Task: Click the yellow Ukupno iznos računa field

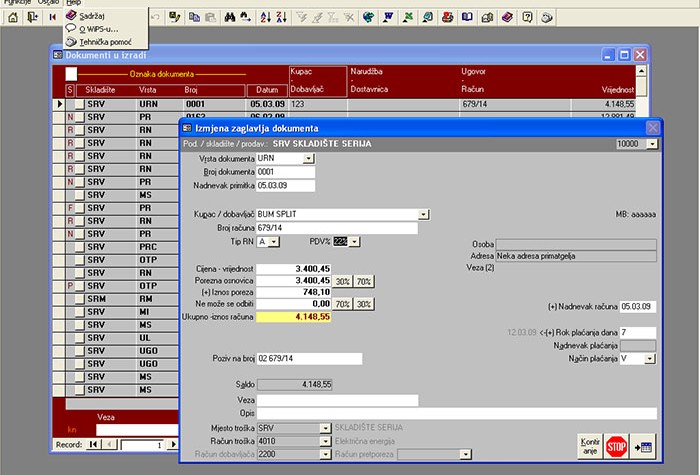Action: click(293, 317)
